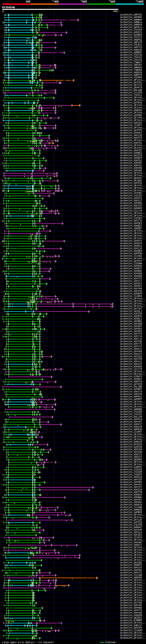Select hit UniRef100_A9V983

(131, 331)
